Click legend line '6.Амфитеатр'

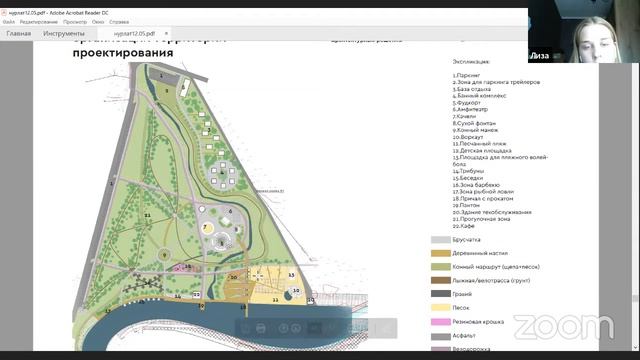click(470, 109)
